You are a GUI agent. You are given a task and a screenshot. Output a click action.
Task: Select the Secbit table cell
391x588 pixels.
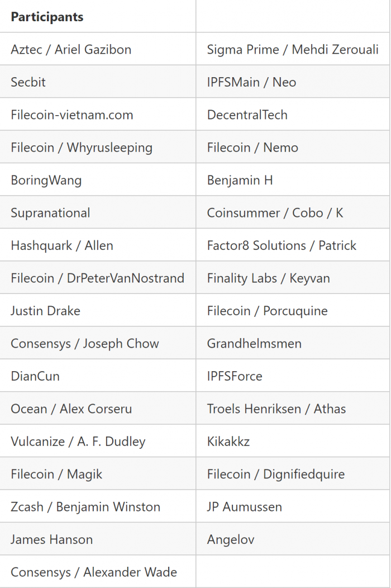[x=97, y=82]
